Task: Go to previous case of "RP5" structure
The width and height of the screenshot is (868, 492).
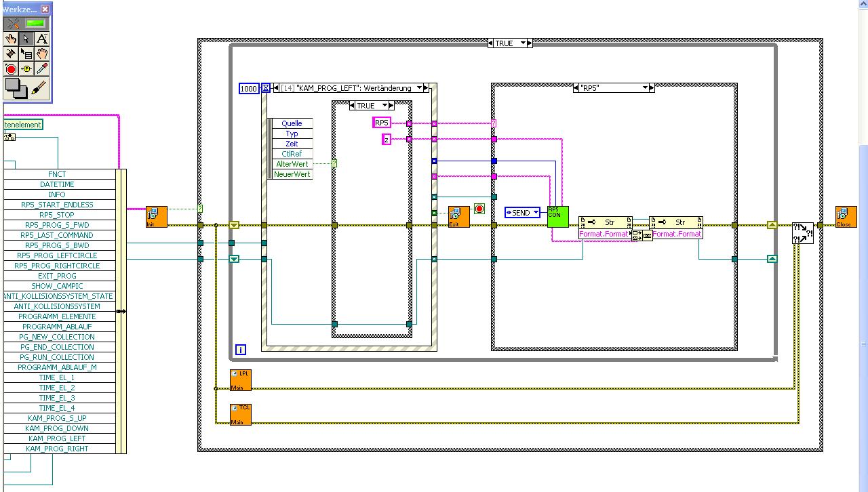Action: [575, 88]
